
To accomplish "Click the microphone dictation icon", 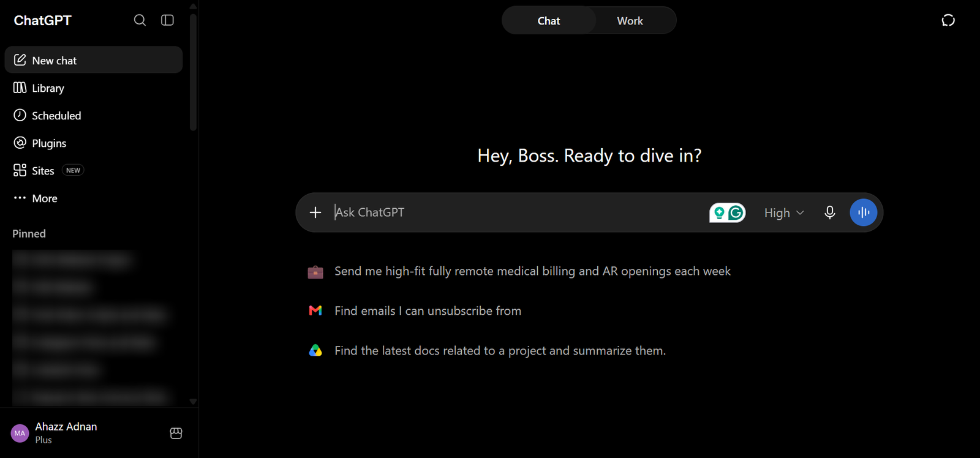I will click(830, 212).
